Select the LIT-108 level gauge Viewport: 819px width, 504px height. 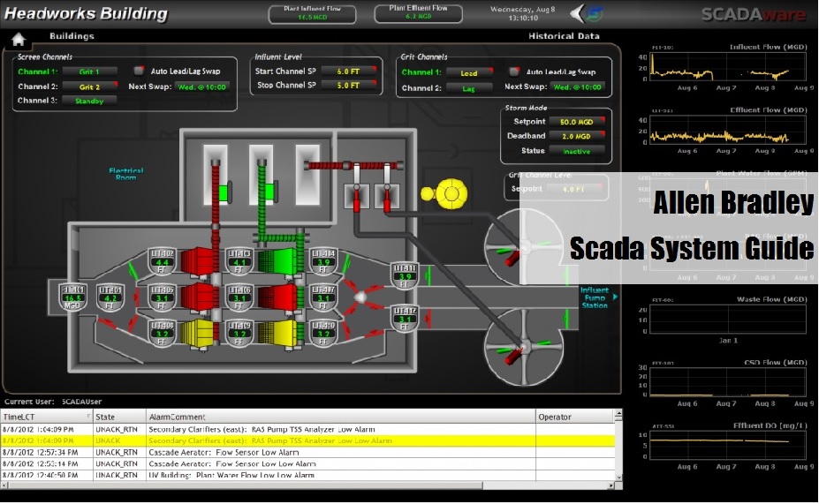(162, 333)
